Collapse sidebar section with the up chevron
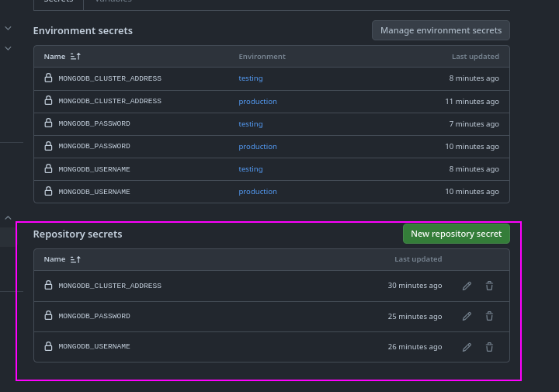This screenshot has width=559, height=392. [9, 218]
